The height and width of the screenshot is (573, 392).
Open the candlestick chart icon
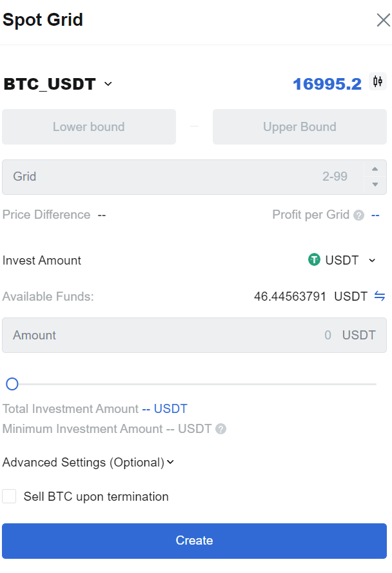[378, 81]
